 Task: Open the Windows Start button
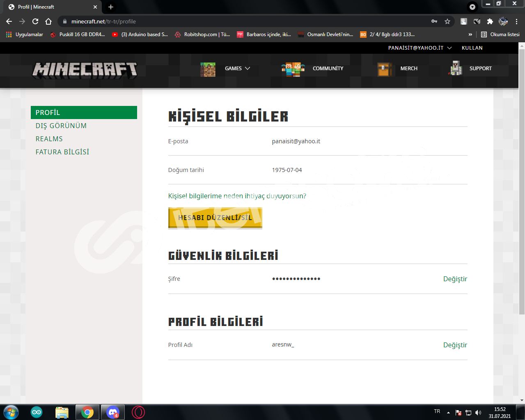coord(10,412)
